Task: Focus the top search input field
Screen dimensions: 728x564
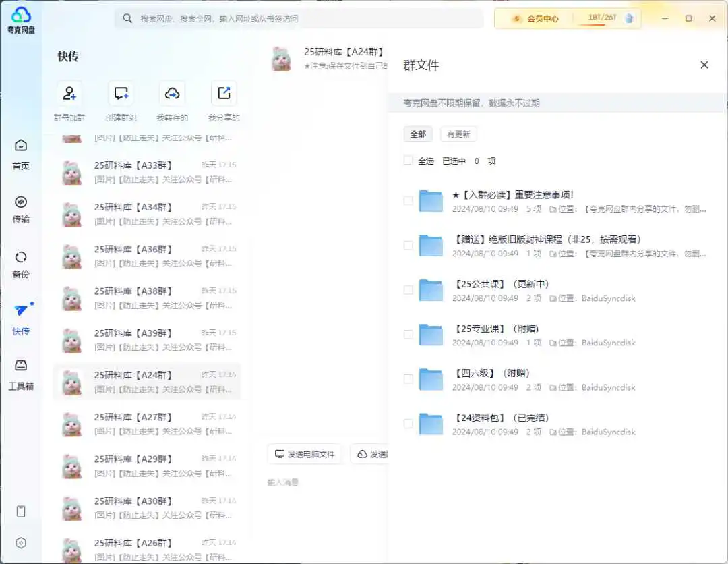Action: click(299, 19)
